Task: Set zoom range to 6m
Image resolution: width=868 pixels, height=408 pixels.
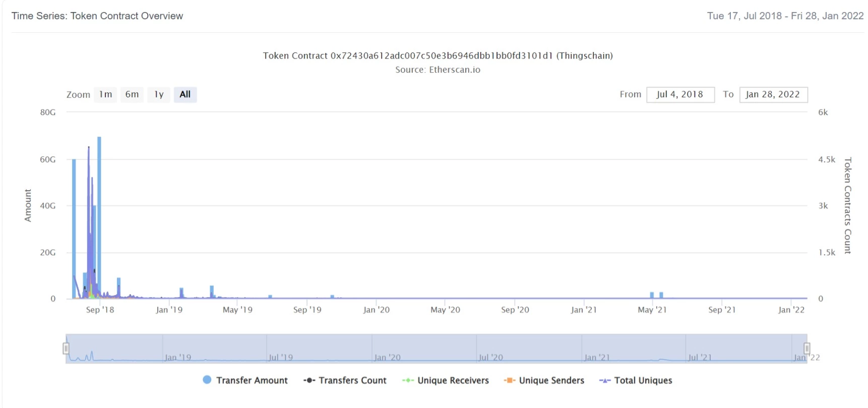Action: pyautogui.click(x=132, y=94)
